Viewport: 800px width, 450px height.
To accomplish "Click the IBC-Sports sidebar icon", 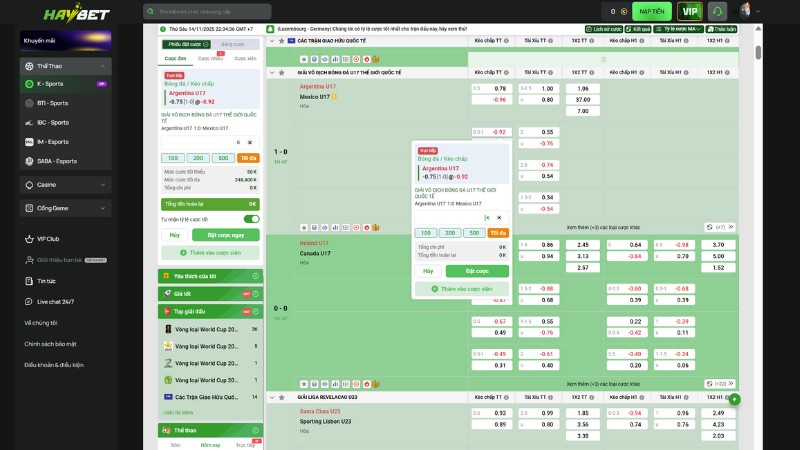I will [x=29, y=122].
